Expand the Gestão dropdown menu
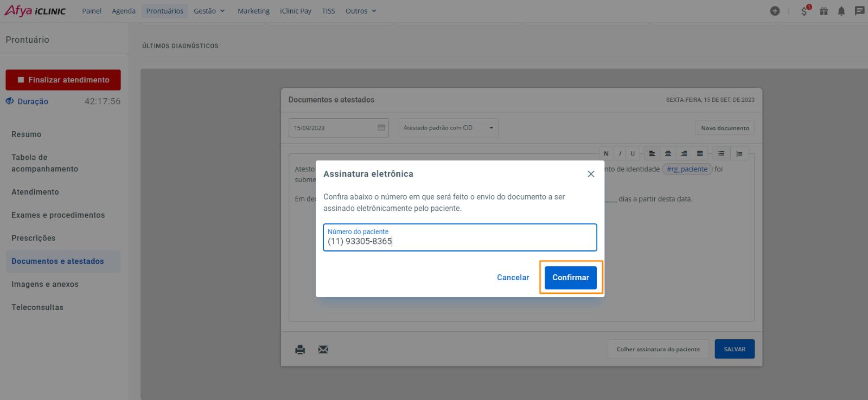 pos(209,11)
